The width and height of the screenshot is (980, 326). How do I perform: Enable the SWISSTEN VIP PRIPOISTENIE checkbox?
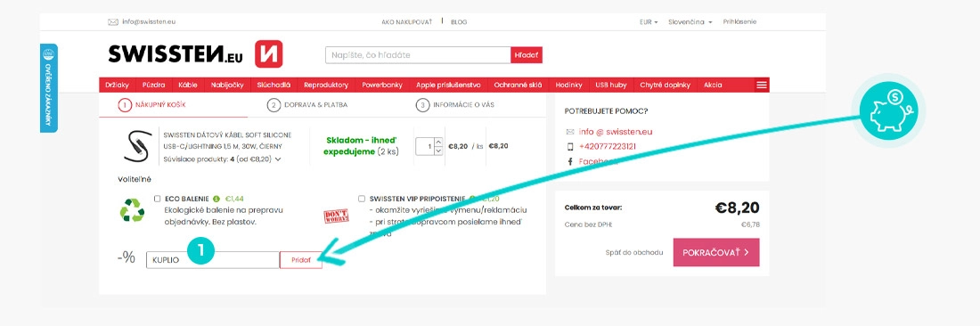(362, 199)
